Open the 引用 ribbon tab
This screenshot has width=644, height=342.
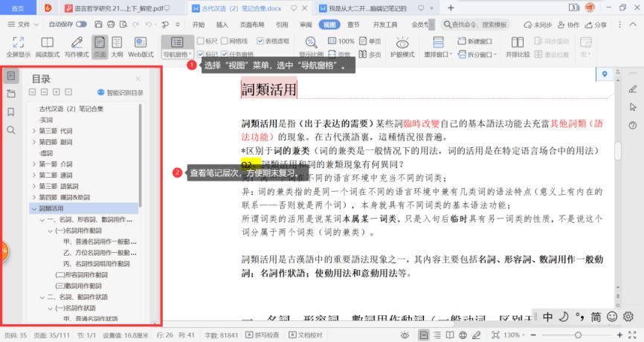282,25
